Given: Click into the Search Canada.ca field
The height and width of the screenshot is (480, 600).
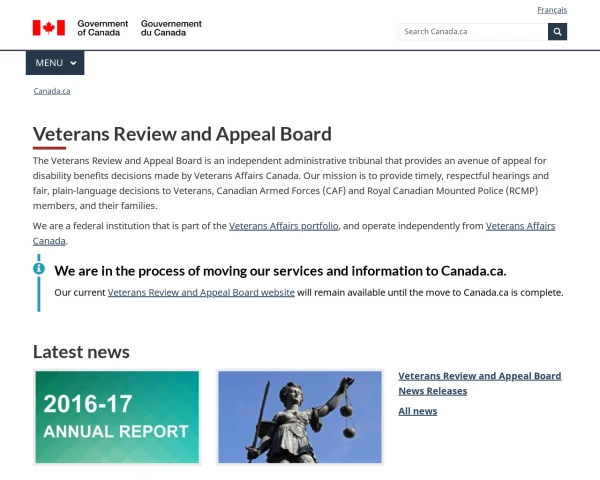Looking at the screenshot, I should coord(473,32).
